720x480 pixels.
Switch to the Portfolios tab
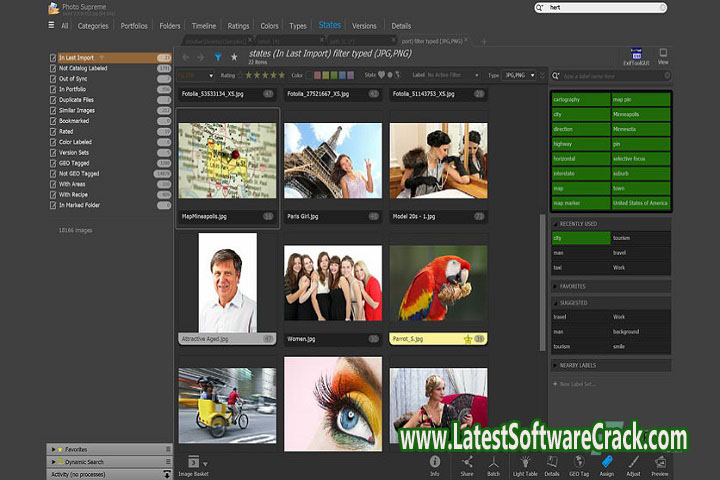[134, 26]
